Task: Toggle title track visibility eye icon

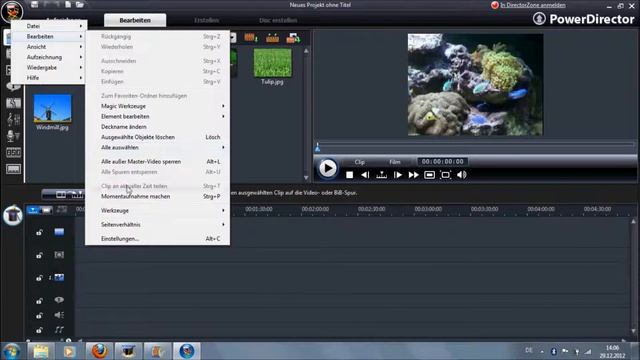Action: coord(59,300)
